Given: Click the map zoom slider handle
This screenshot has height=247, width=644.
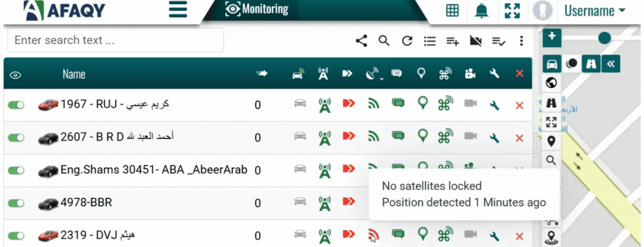Looking at the screenshot, I should 604,38.
